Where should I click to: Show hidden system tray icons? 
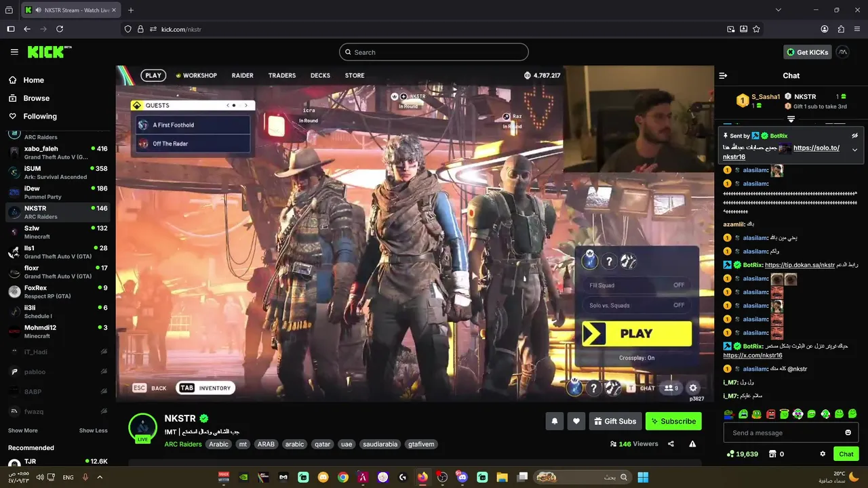pyautogui.click(x=100, y=477)
